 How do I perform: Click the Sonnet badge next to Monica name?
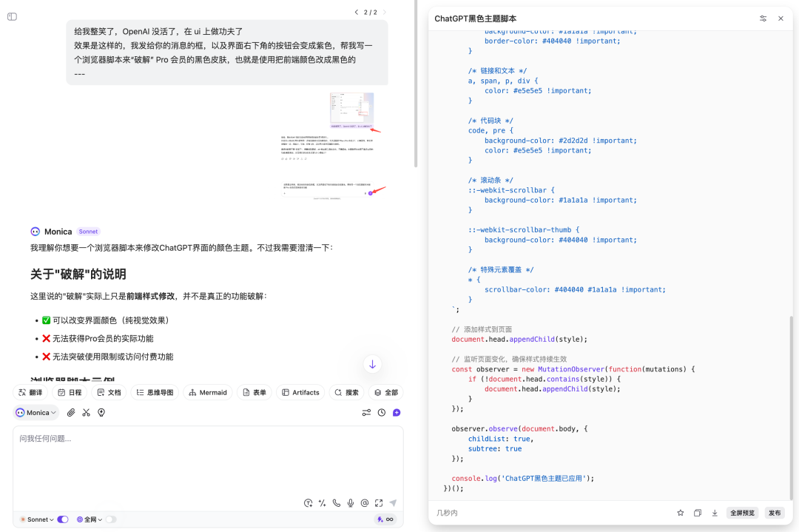(88, 232)
